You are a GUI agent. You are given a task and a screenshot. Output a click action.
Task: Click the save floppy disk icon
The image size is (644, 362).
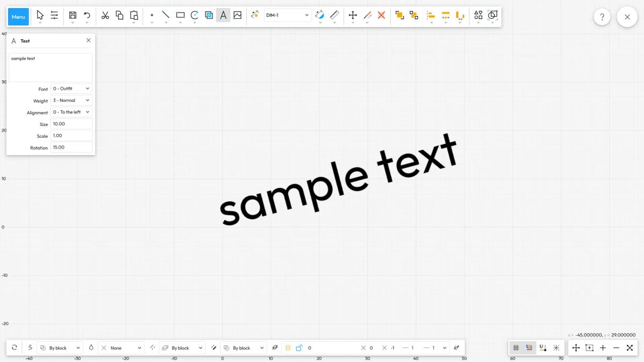coord(72,15)
